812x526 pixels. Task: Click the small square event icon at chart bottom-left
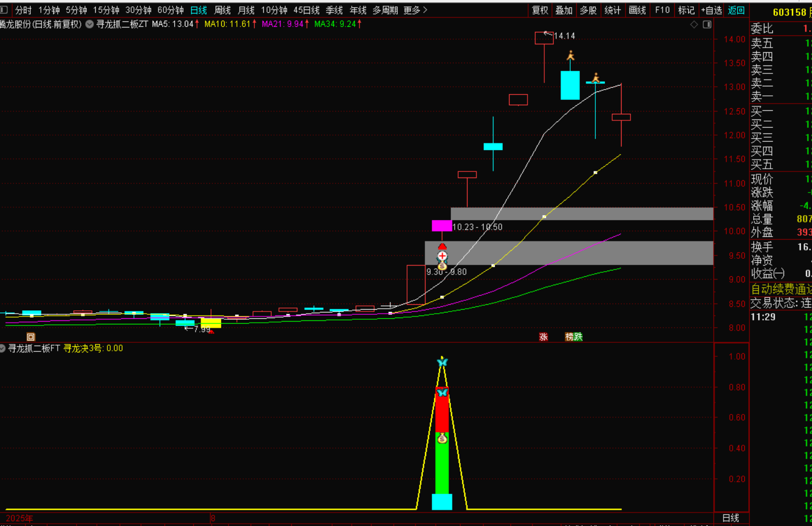point(31,337)
